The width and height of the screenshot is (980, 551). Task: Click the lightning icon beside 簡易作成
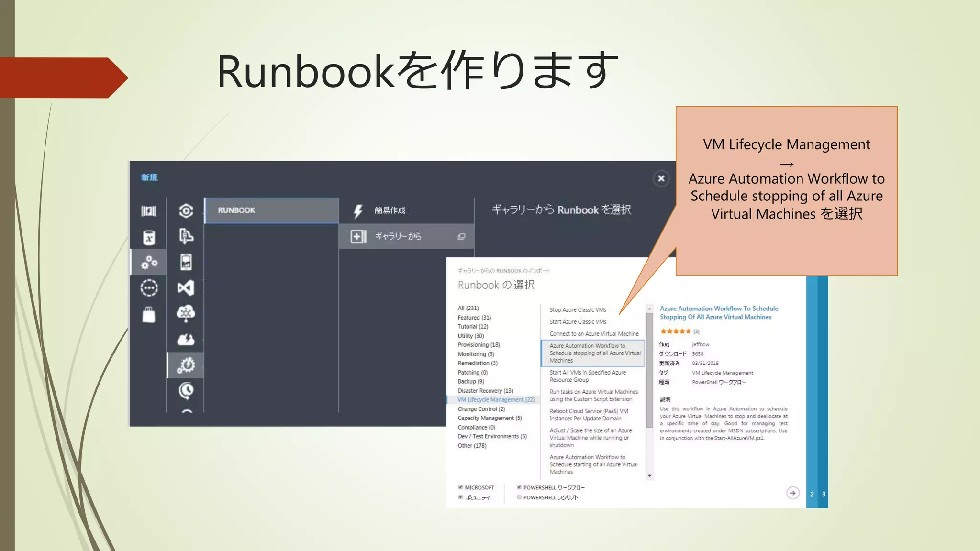pyautogui.click(x=358, y=211)
